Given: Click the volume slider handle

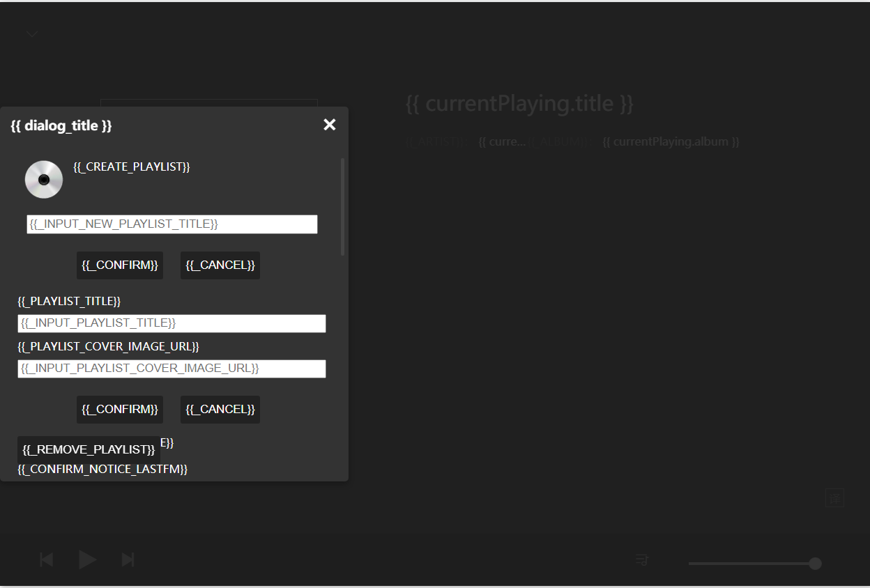Looking at the screenshot, I should [x=815, y=564].
